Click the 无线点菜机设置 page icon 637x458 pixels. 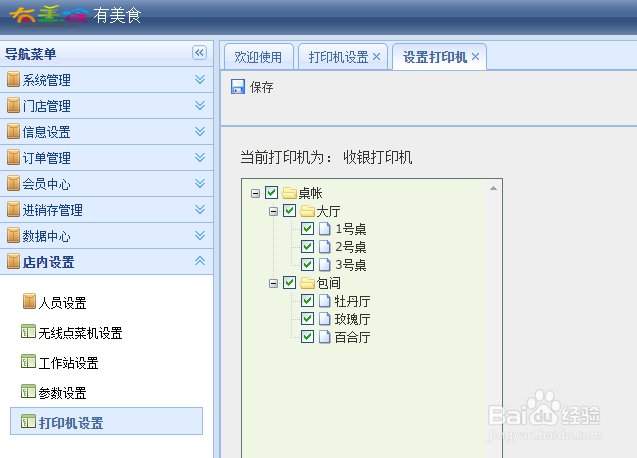click(28, 331)
